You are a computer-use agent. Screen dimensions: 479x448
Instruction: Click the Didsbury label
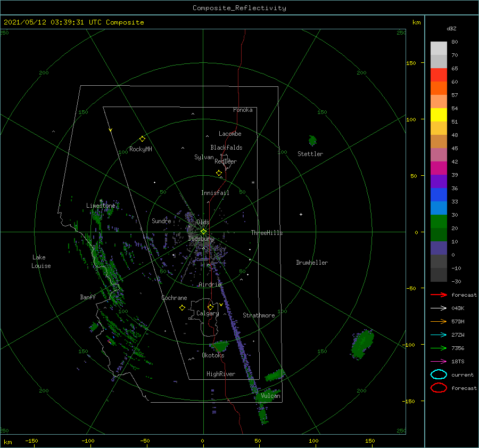201,239
